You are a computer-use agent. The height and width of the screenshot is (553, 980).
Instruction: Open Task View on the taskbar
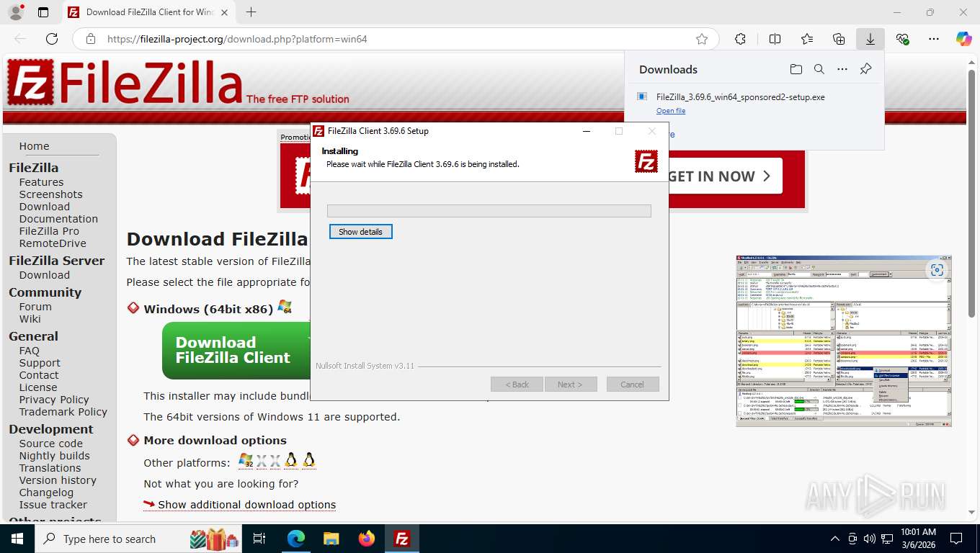[x=259, y=539]
